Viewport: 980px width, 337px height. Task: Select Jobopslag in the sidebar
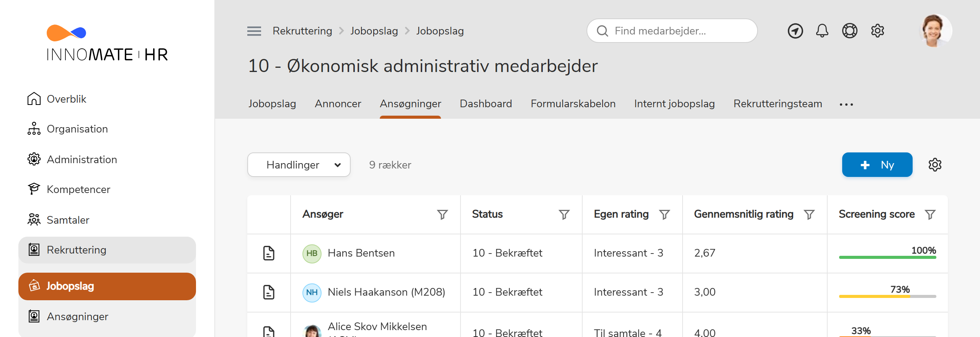pos(107,286)
